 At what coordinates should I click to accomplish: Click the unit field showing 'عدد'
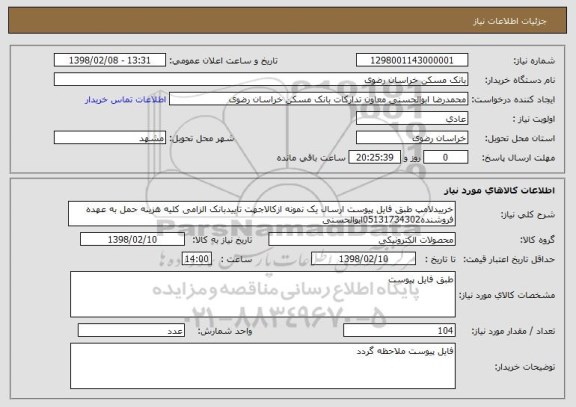point(131,331)
